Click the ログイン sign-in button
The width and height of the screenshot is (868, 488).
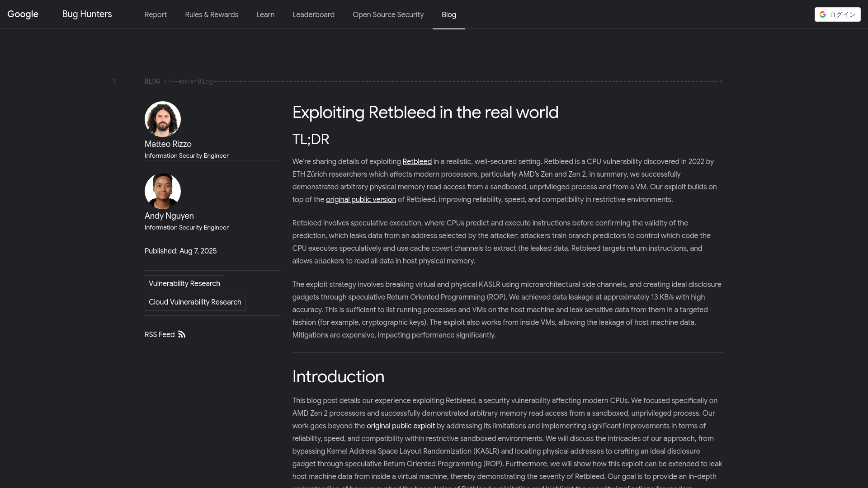pyautogui.click(x=837, y=14)
